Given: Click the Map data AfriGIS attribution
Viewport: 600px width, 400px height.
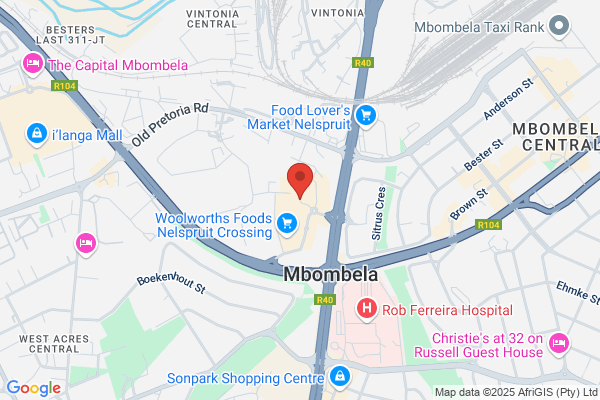Looking at the screenshot, I should tap(516, 392).
